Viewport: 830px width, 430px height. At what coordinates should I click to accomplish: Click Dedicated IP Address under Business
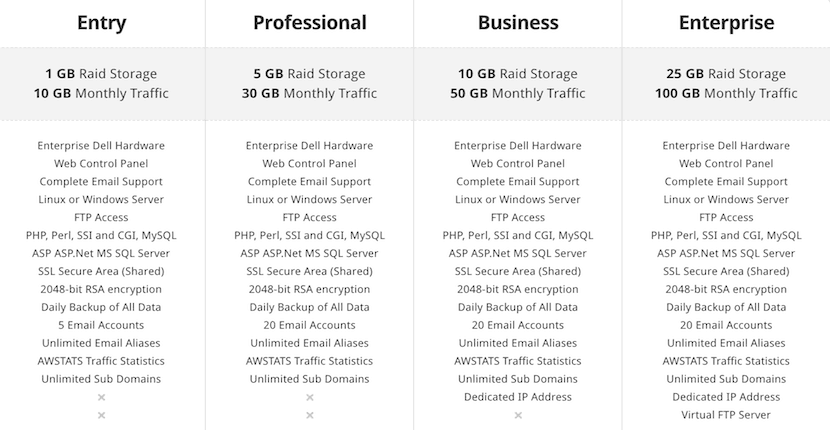[518, 397]
